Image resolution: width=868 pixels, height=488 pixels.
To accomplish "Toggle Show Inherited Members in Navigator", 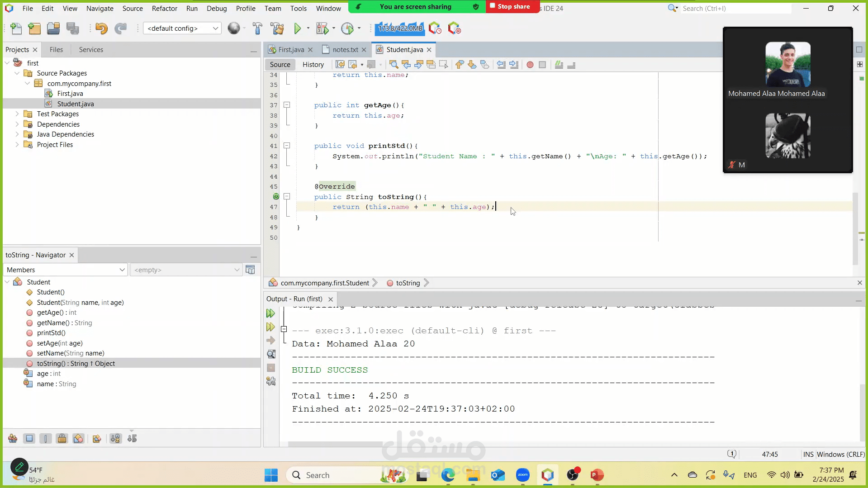I will (13, 438).
